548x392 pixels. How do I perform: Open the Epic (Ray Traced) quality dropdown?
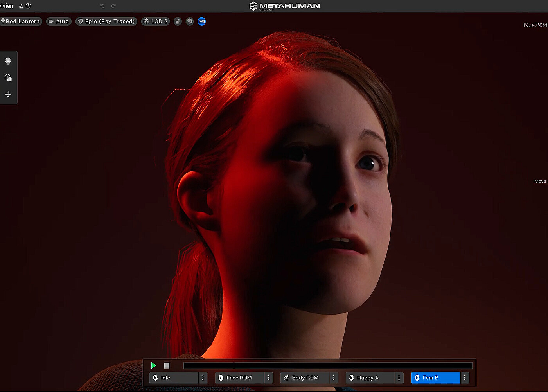(106, 22)
